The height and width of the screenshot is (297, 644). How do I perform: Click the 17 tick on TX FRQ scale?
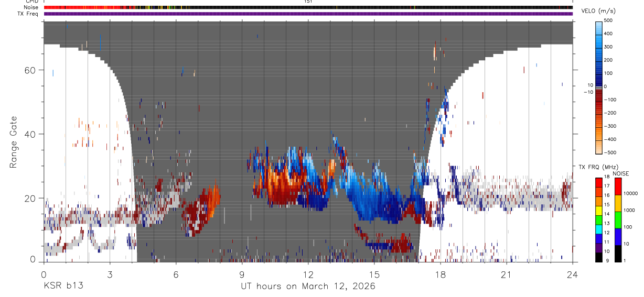[x=607, y=186]
